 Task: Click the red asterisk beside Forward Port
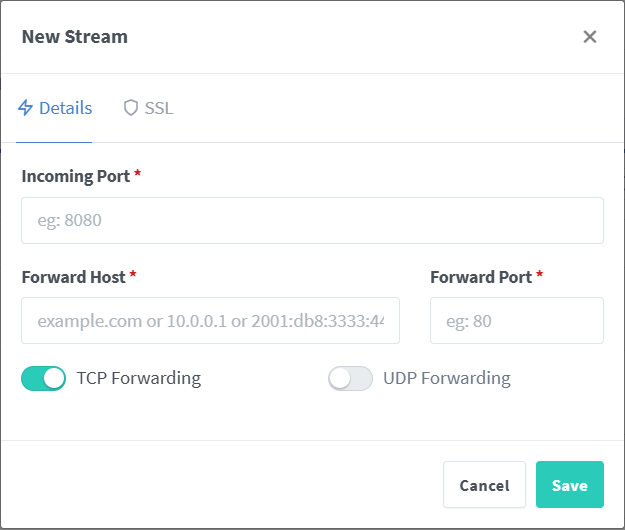(540, 275)
